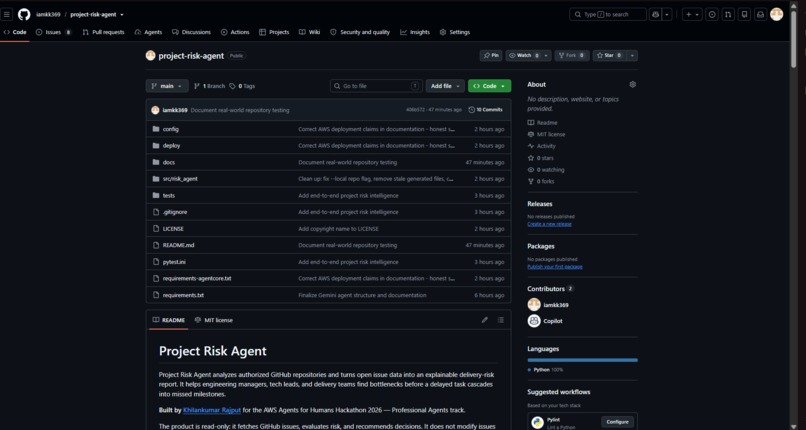Open the tests folder

click(x=169, y=195)
